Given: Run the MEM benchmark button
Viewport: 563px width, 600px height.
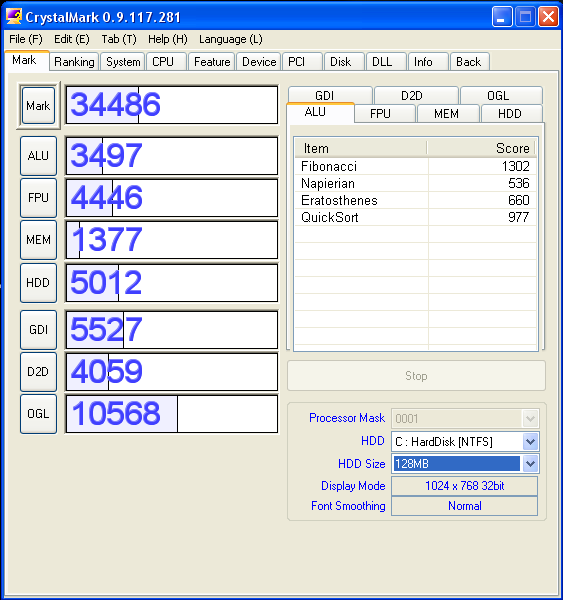Looking at the screenshot, I should [38, 240].
